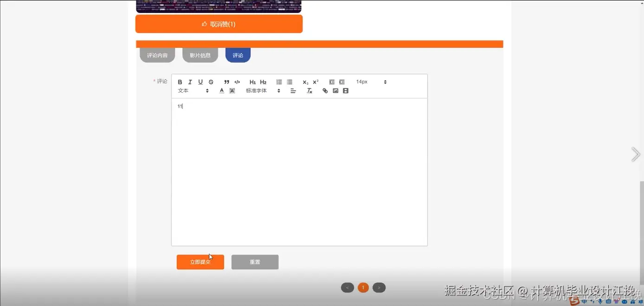Toggle italic formatting in comment editor
644x306 pixels.
coord(190,82)
